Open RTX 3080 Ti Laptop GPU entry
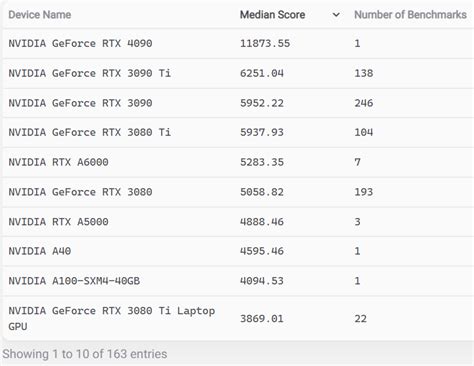Viewport: 474px width, 366px height. [x=112, y=318]
